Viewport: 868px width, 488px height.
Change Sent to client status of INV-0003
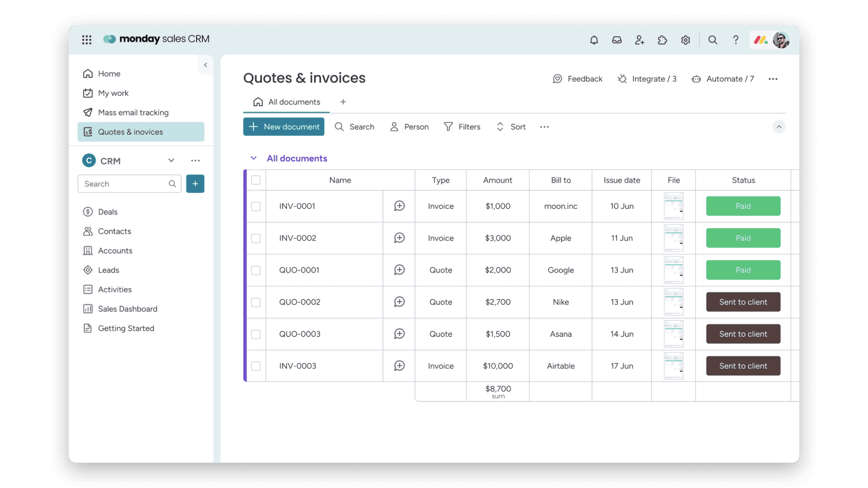coord(743,366)
